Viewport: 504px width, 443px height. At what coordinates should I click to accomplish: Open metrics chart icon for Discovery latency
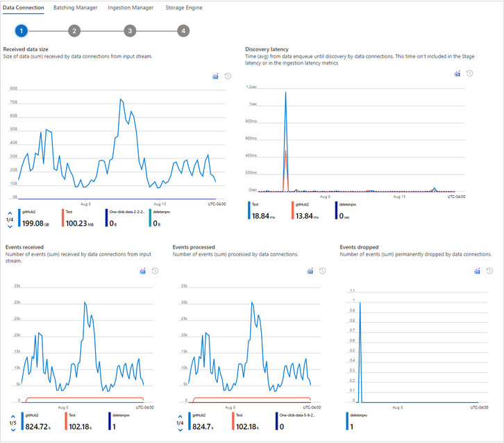point(457,74)
